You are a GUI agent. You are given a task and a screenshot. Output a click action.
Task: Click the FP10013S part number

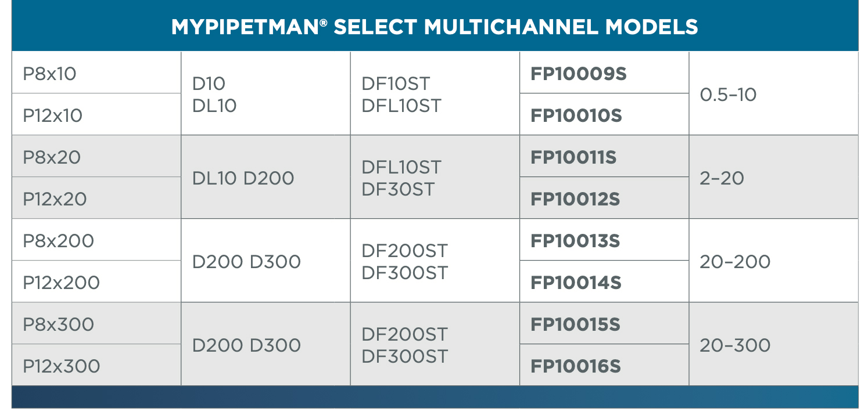coord(575,241)
